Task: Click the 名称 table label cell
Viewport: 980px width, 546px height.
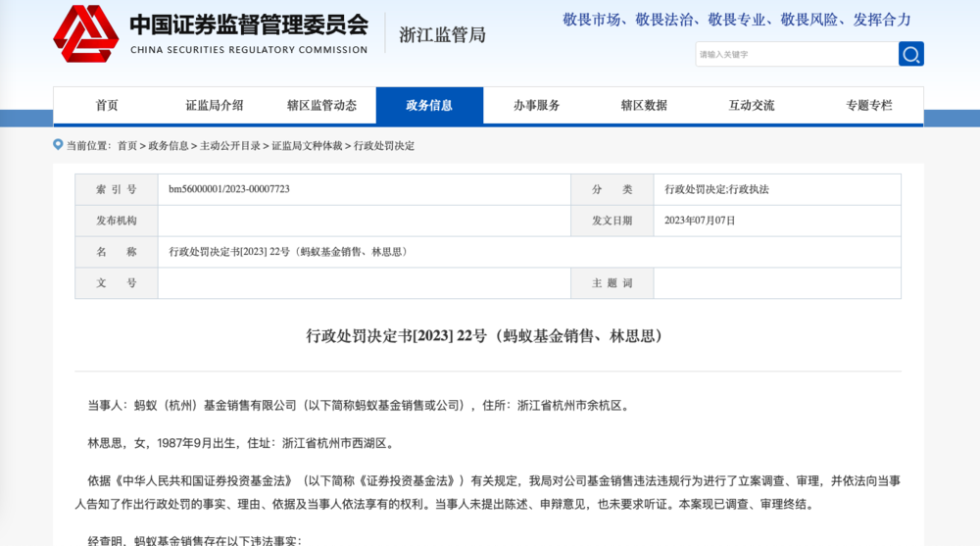Action: click(117, 252)
